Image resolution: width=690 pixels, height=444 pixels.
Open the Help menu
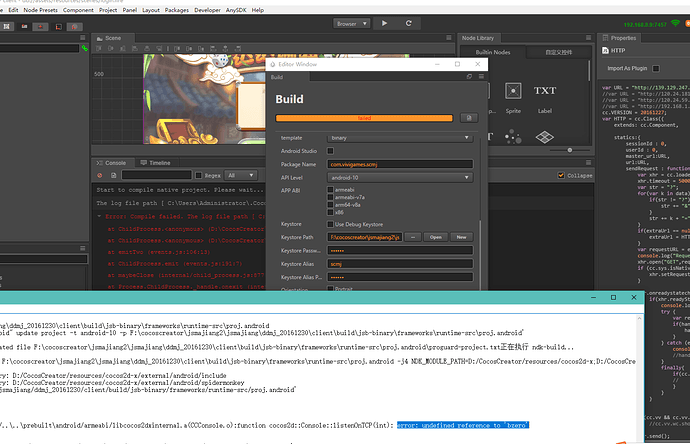coord(258,10)
